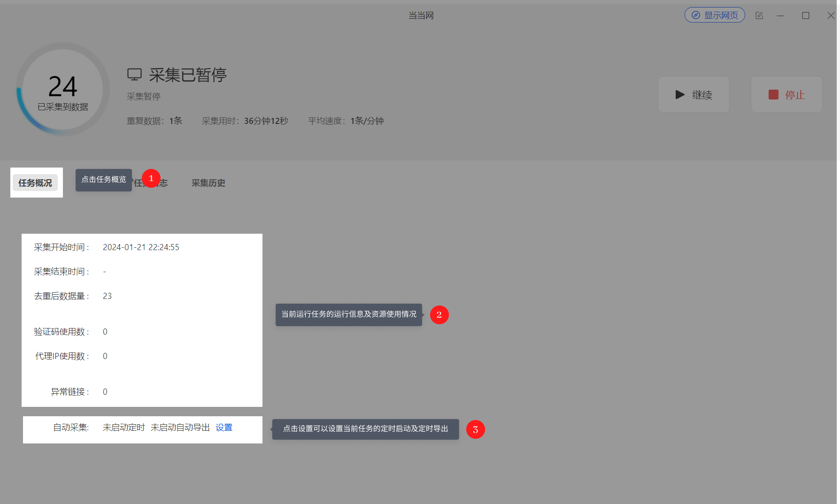Click the red step marker number 1
The image size is (840, 504).
tap(151, 178)
